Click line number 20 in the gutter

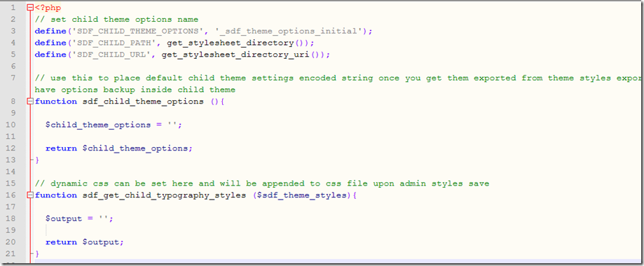click(11, 242)
